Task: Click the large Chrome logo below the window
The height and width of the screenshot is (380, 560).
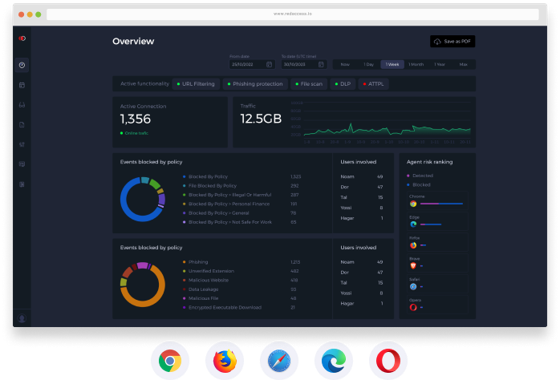Action: coord(170,361)
